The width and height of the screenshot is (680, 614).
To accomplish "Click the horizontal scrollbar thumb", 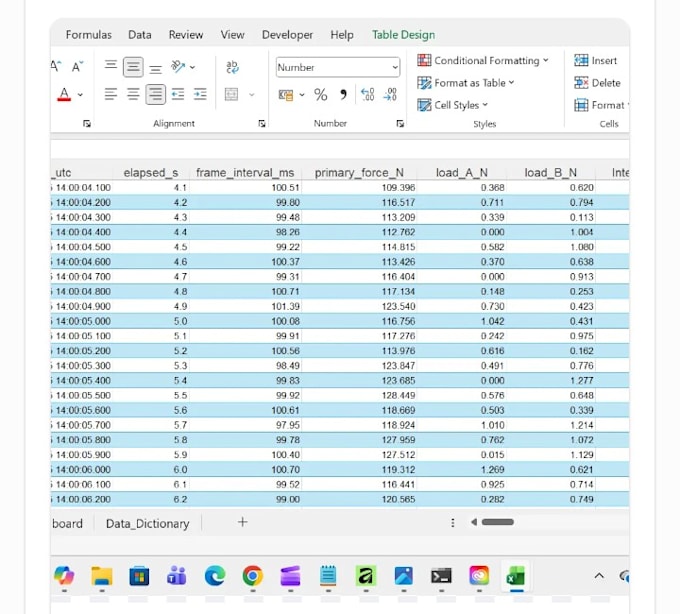I will pyautogui.click(x=498, y=522).
